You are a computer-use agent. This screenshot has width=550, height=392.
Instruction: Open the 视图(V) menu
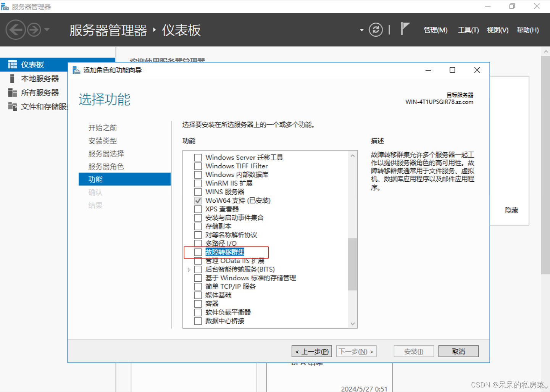click(497, 30)
